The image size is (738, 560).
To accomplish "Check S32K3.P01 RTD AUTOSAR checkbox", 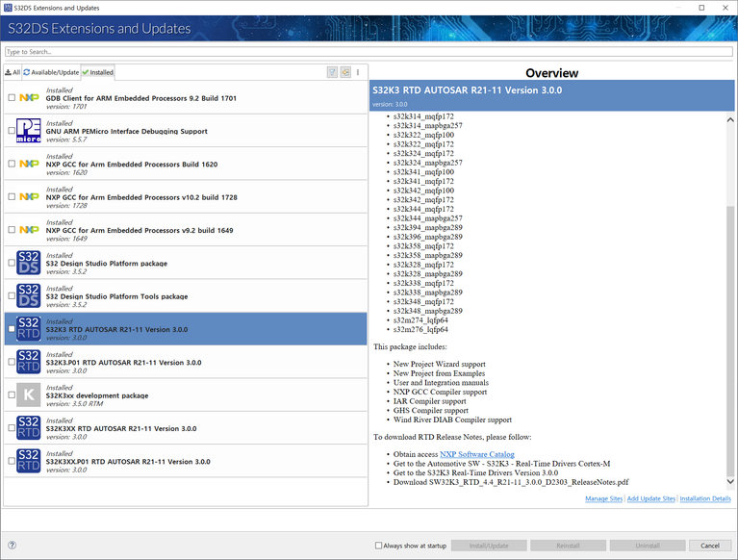I will (12, 362).
